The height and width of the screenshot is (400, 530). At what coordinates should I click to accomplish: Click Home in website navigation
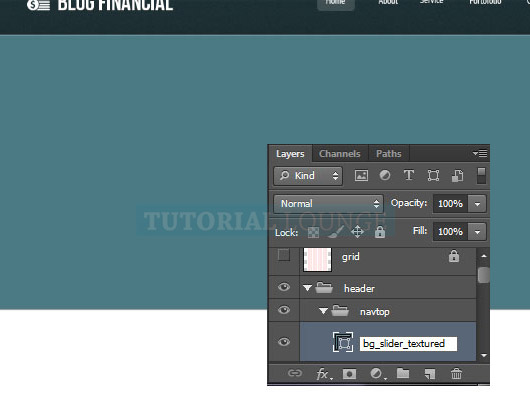coord(336,3)
